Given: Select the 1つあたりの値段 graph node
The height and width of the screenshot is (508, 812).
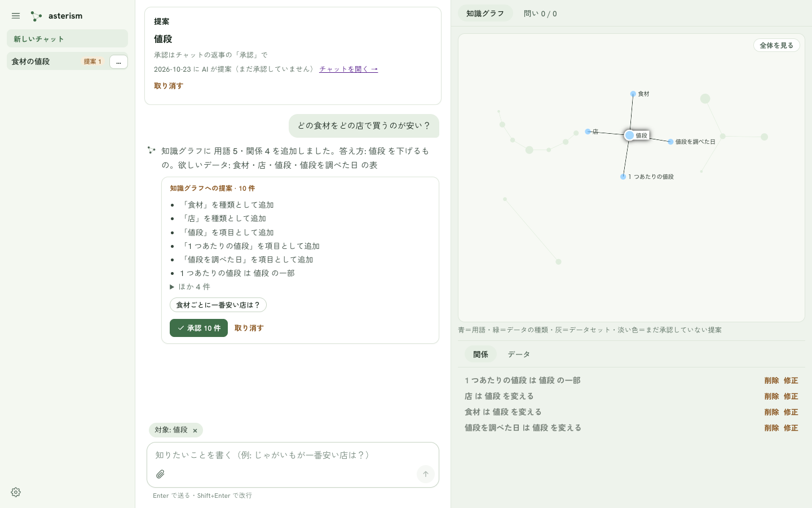Looking at the screenshot, I should [623, 177].
